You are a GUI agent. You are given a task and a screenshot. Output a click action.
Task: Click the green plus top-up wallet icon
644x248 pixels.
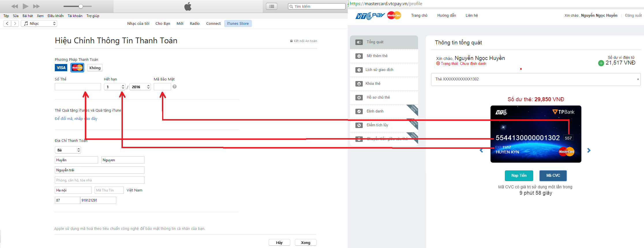point(601,63)
